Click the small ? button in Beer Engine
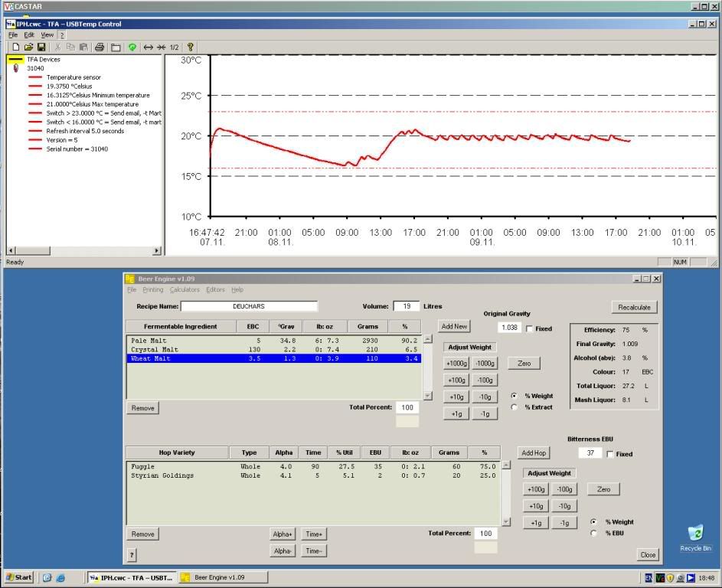Screen dimensions: 722x588 click(132, 555)
